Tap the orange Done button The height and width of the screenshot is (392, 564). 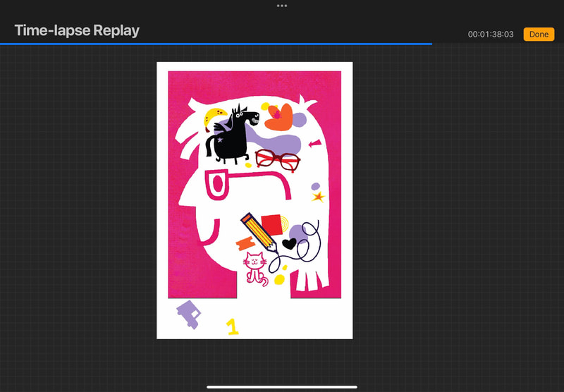point(539,34)
